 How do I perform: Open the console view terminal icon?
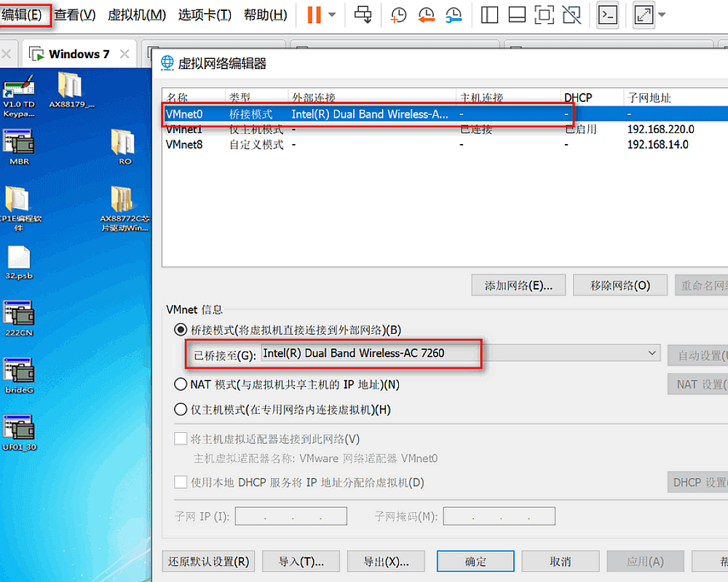click(x=608, y=15)
